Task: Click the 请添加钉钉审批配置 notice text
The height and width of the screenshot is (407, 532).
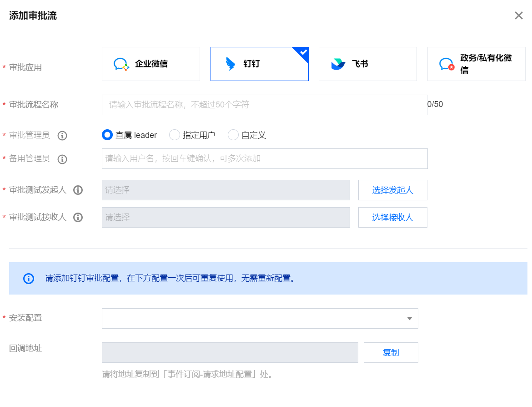Action: click(171, 278)
